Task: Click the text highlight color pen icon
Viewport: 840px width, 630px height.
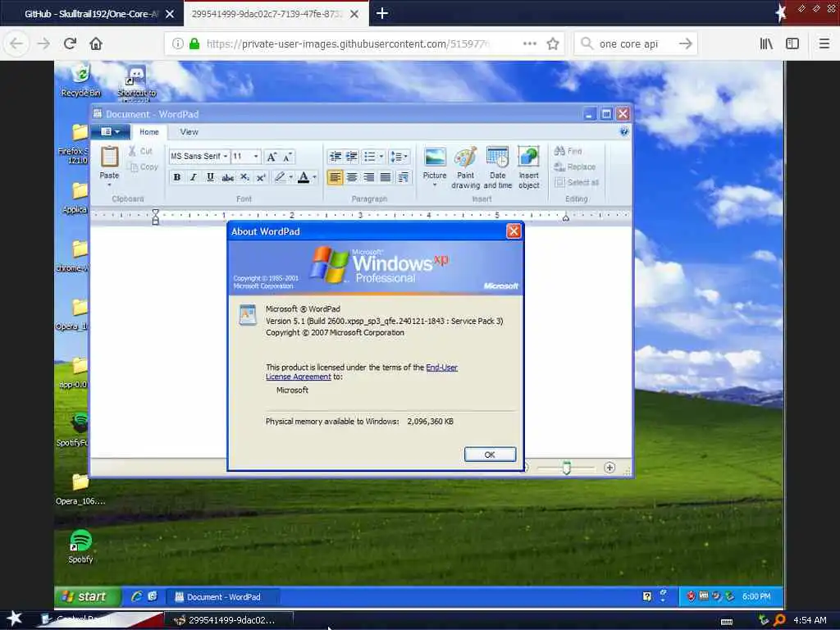Action: coord(279,177)
